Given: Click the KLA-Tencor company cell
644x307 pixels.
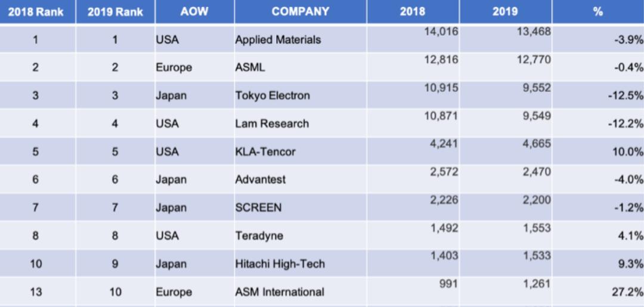Looking at the screenshot, I should [x=265, y=152].
